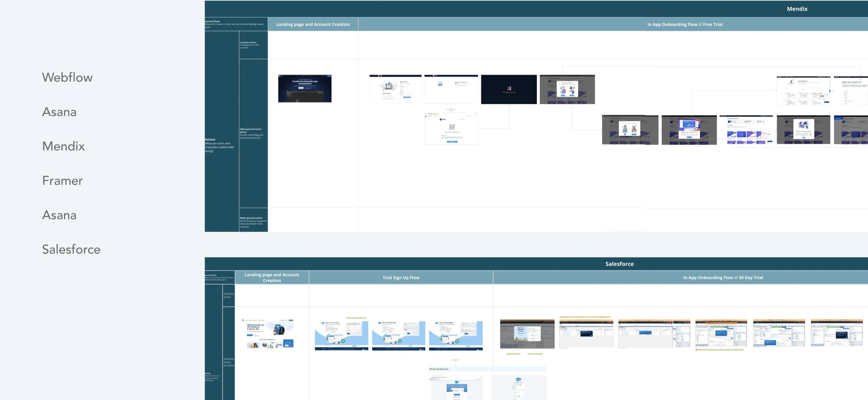This screenshot has width=868, height=400.
Task: Open the Webflow link in the list
Action: pyautogui.click(x=67, y=77)
